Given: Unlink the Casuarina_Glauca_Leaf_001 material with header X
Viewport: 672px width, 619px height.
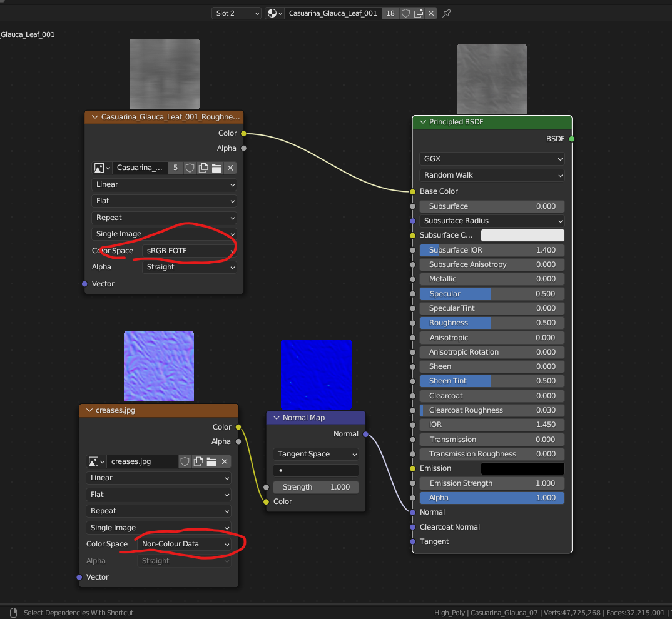Looking at the screenshot, I should 431,13.
